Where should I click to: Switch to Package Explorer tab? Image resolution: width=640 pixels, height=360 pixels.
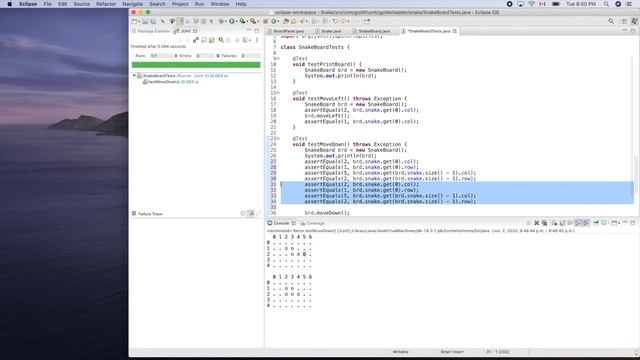click(x=150, y=31)
